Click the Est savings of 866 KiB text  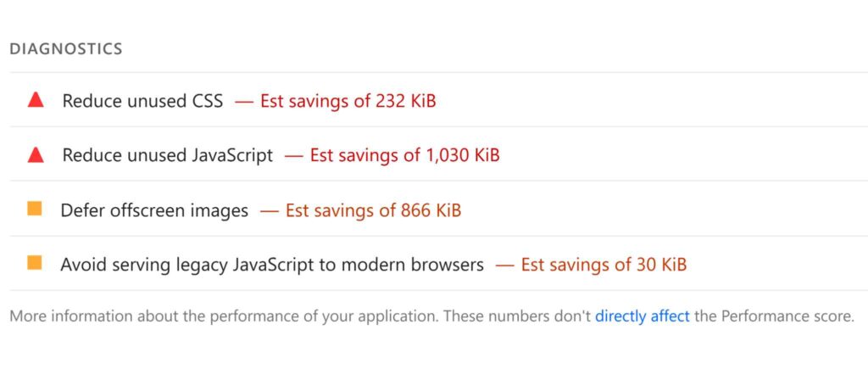373,210
